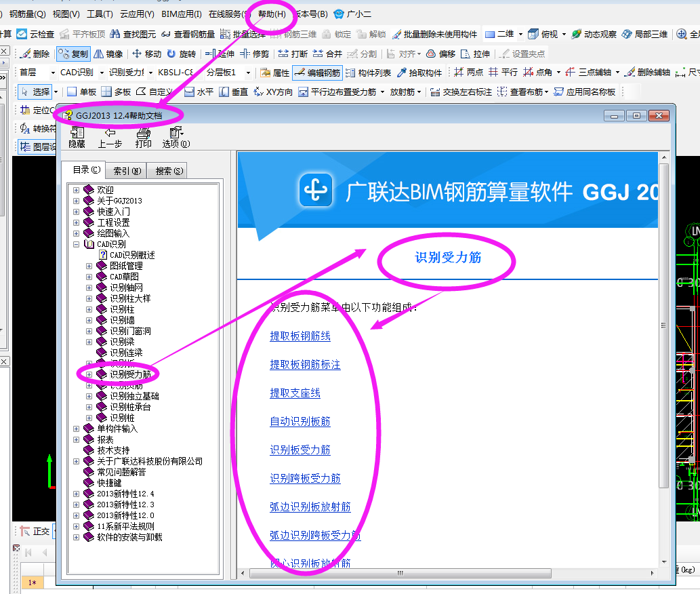Viewport: 700px width, 594px height.
Task: Choose the 镜像 mirror tool
Action: (108, 54)
